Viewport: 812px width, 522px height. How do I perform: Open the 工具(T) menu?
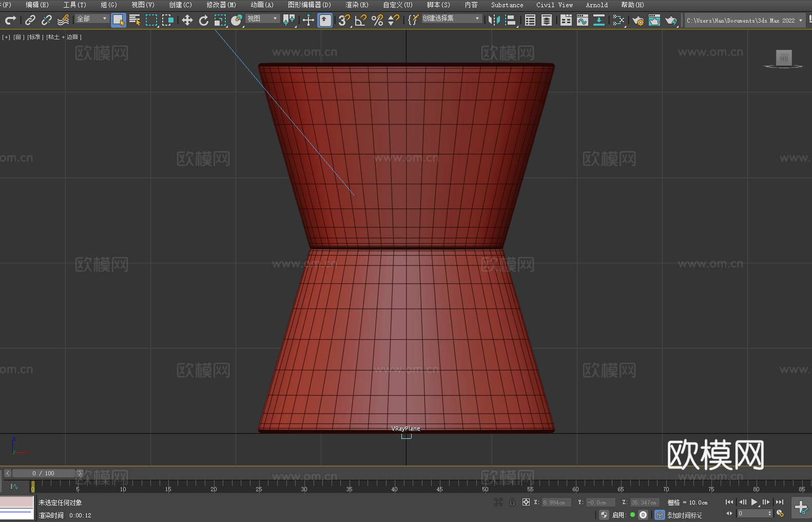pyautogui.click(x=74, y=5)
